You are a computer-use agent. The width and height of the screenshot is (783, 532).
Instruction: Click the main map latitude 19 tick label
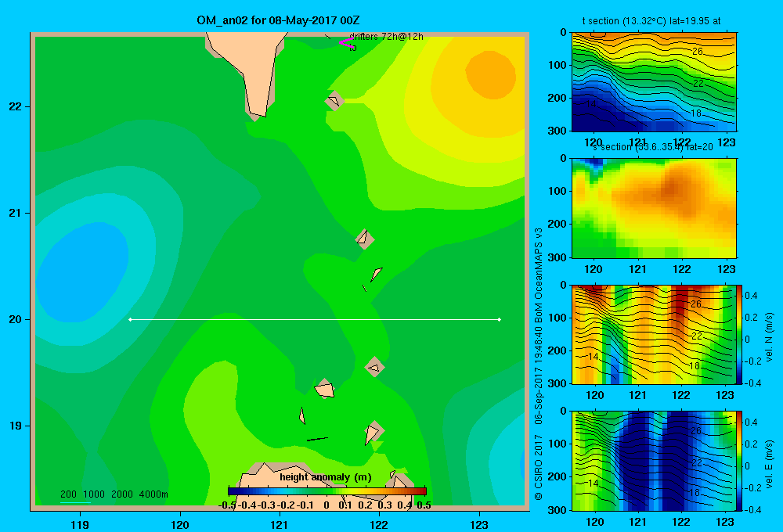[16, 426]
